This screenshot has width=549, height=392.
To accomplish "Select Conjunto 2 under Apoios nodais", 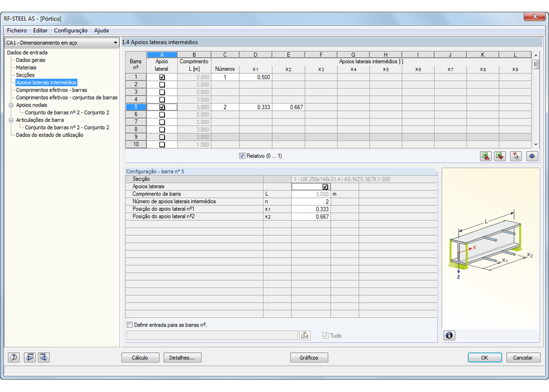I will tap(67, 112).
